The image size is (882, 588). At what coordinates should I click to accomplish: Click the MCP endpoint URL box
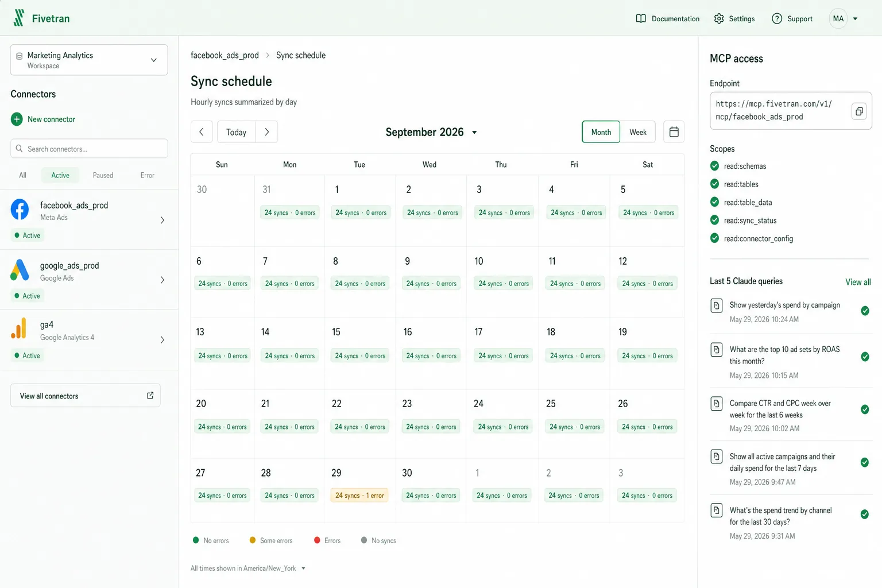point(791,111)
